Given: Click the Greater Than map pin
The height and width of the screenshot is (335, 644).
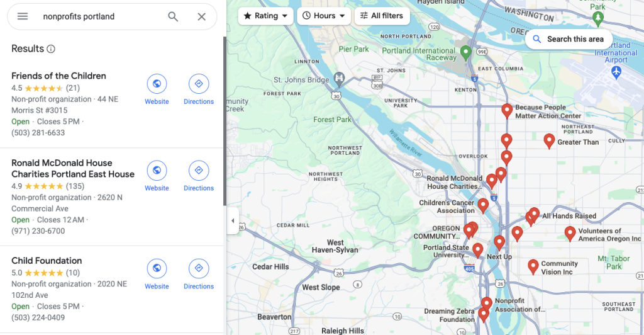Looking at the screenshot, I should pos(549,140).
